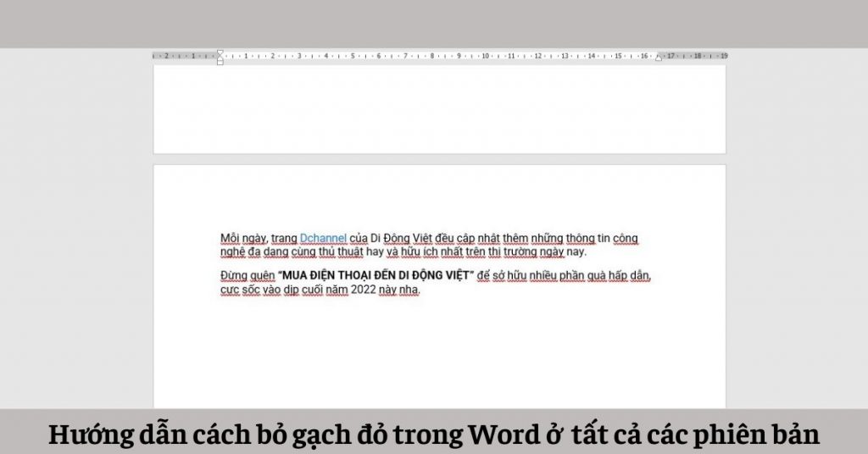The height and width of the screenshot is (454, 868).
Task: Click the number 15 on the horizontal ruler
Action: coord(618,56)
